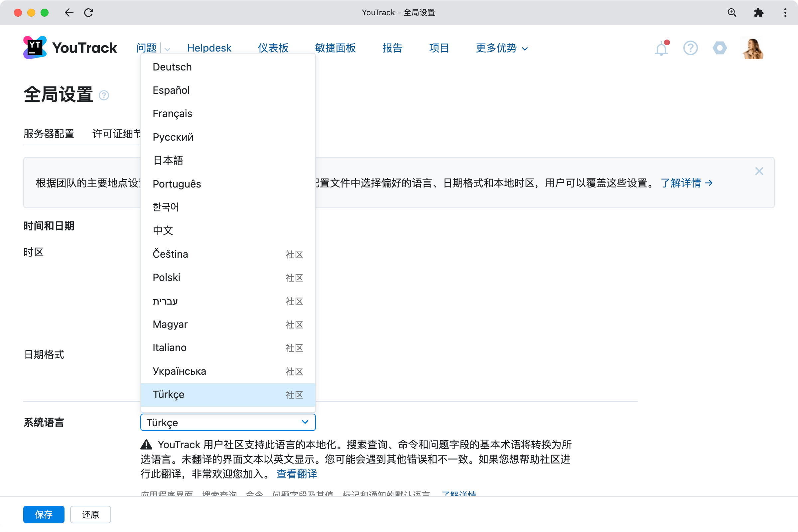
Task: Open the administration hexagon settings icon
Action: tap(719, 48)
